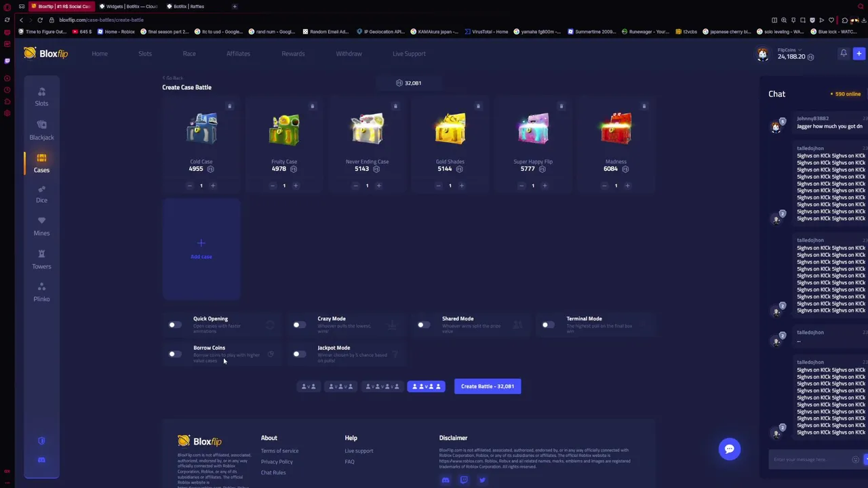Remove Cold Case with its trash icon

(229, 106)
